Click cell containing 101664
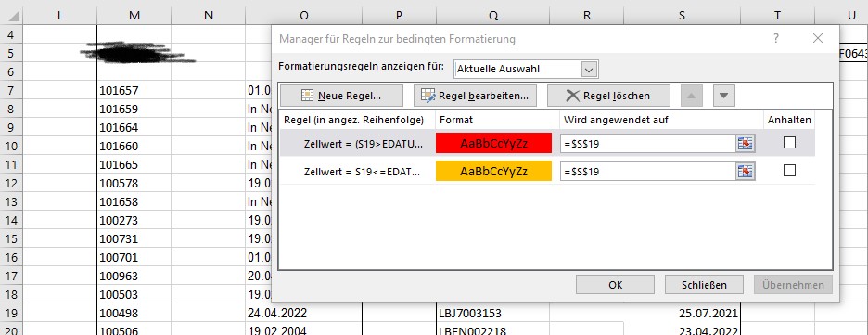The image size is (868, 335). pos(134,127)
